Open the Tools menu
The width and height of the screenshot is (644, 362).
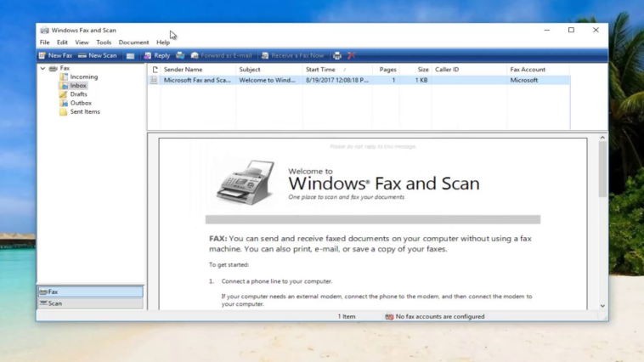tap(104, 42)
